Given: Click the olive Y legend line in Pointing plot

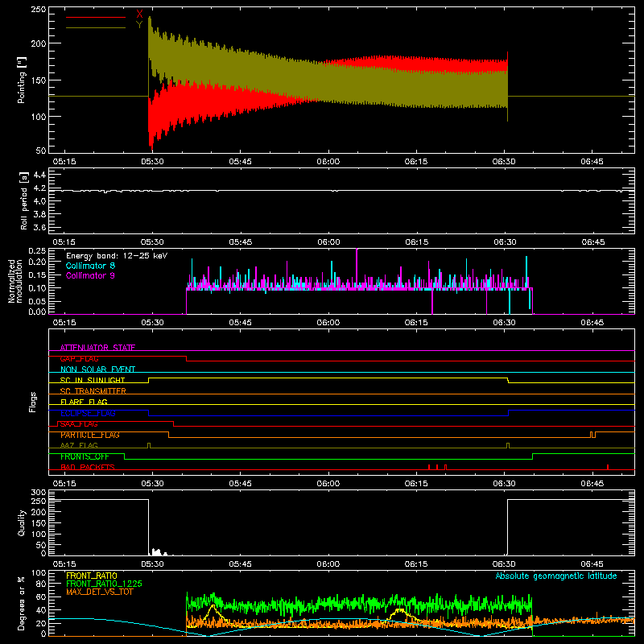Looking at the screenshot, I should [x=96, y=28].
